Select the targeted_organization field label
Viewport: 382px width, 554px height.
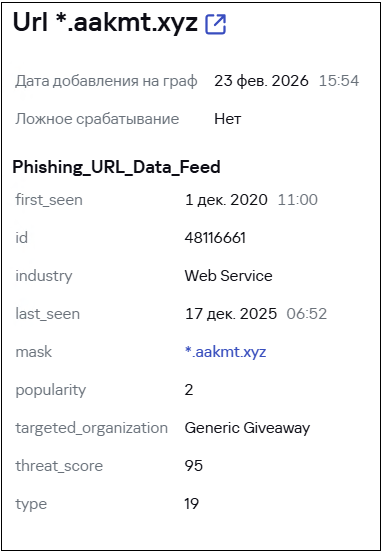tap(92, 428)
